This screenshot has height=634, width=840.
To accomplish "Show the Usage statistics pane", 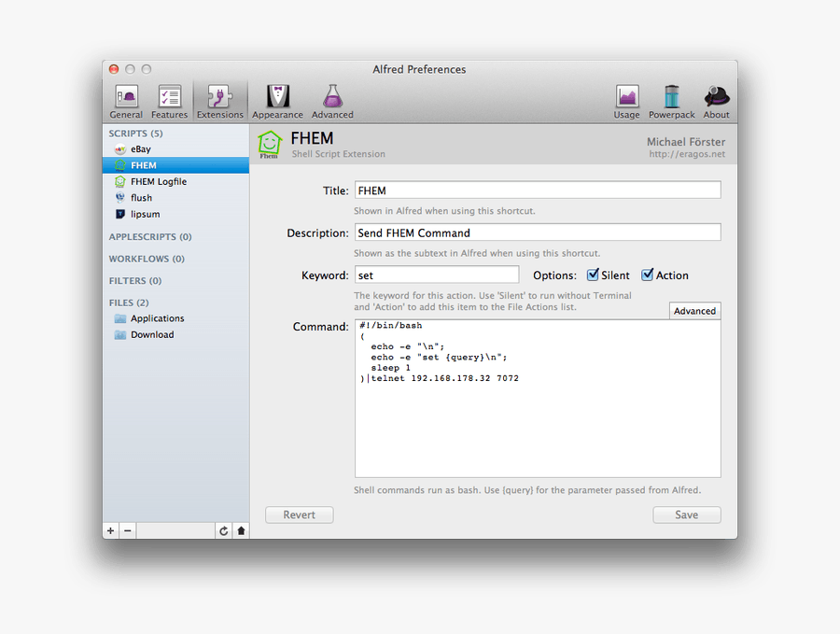I will (x=627, y=102).
